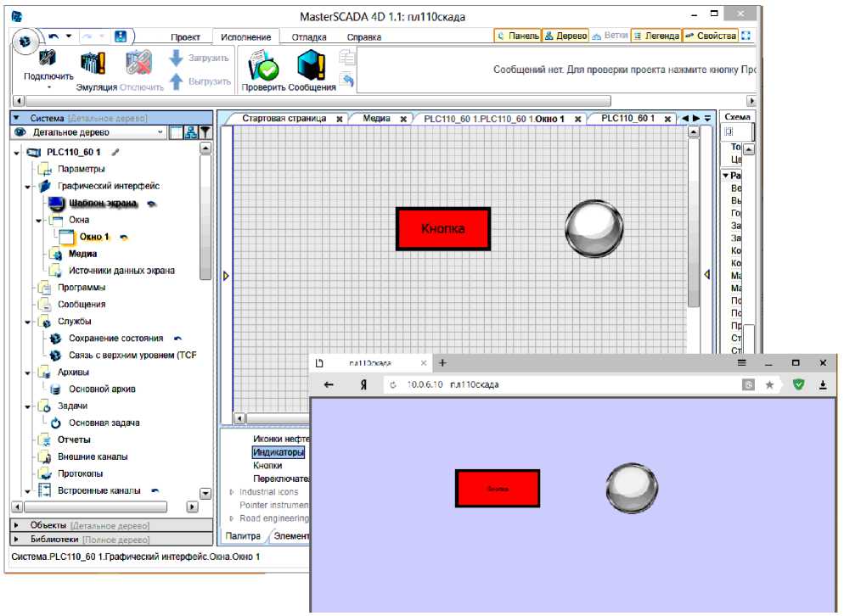
Task: Select the Кнопки palette category
Action: (x=267, y=465)
